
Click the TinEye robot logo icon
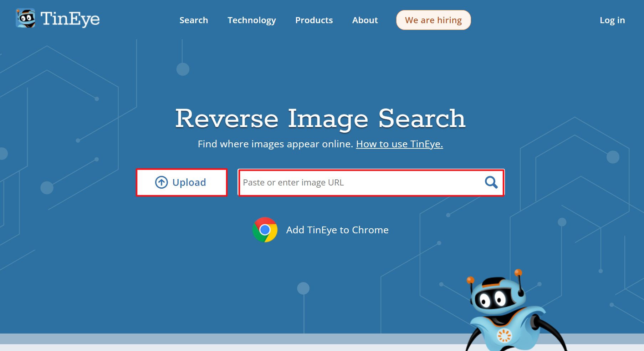pos(26,18)
